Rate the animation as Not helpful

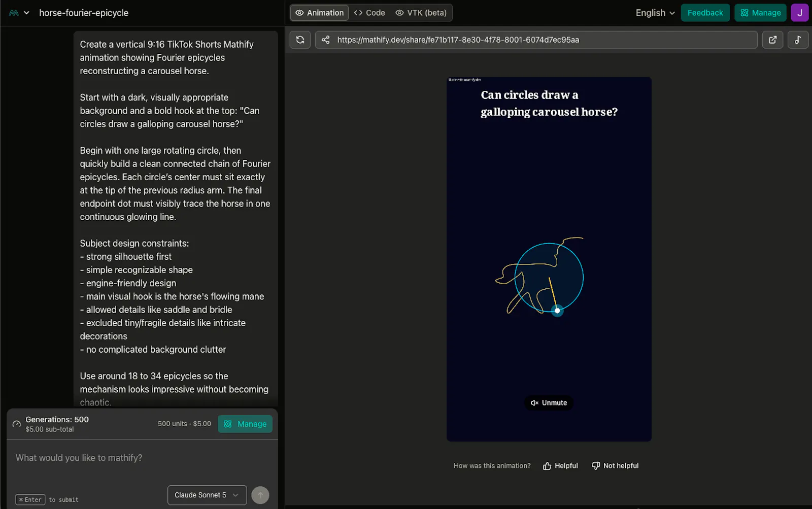(615, 466)
